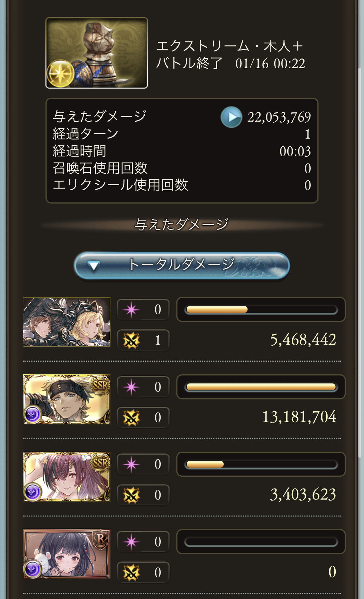Select the SSR red-haired character portrait
This screenshot has width=364, height=599.
(66, 476)
